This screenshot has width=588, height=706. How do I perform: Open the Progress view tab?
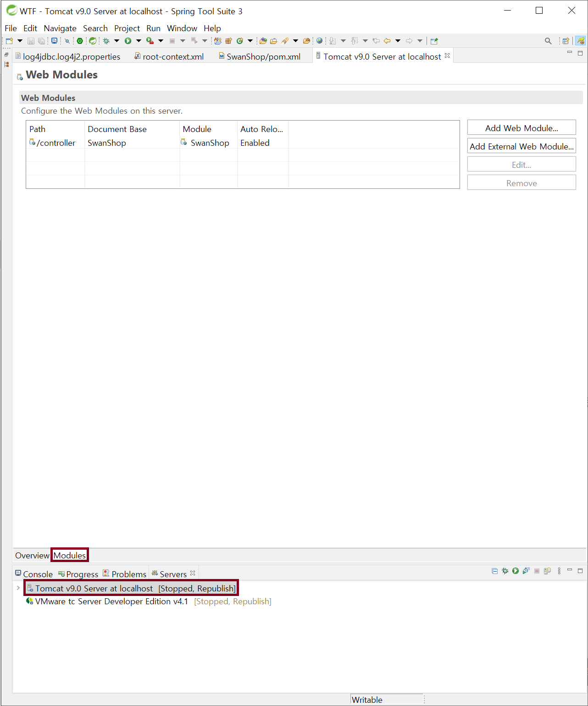point(78,574)
